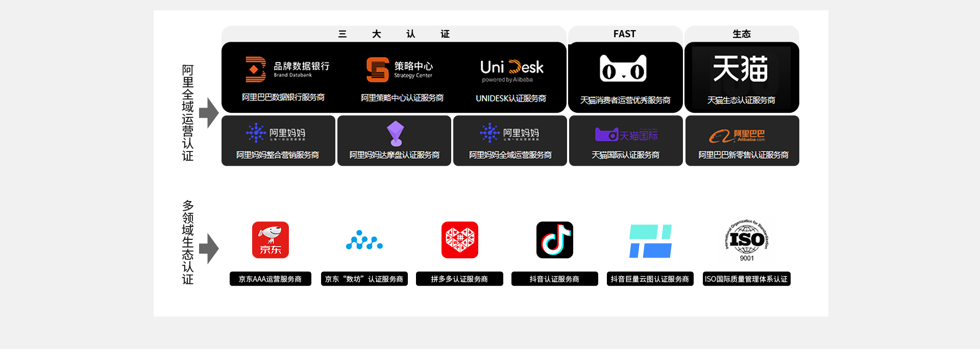Click the JD.com red dog logo
This screenshot has width=980, height=349.
coord(270,240)
